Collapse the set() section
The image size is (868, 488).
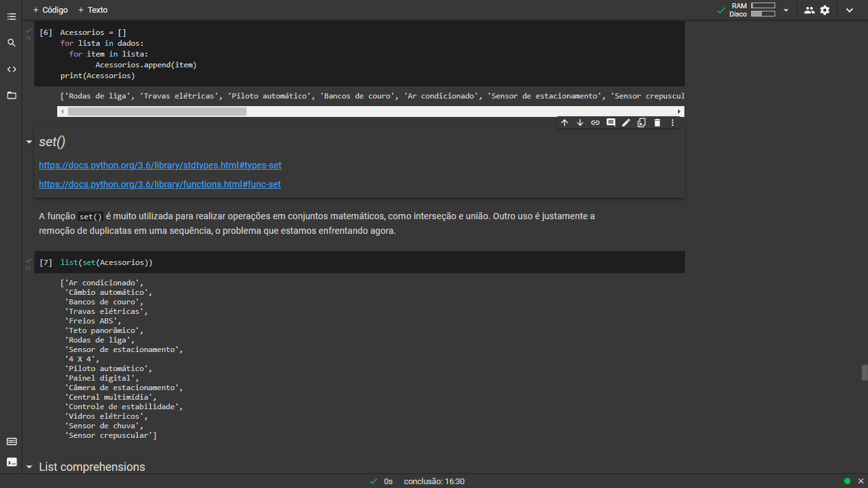point(29,142)
